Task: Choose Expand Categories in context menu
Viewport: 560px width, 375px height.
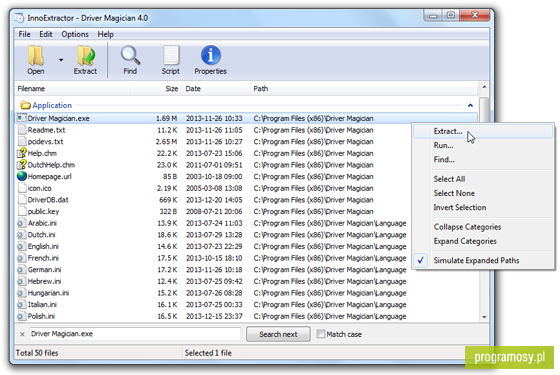Action: click(x=483, y=241)
